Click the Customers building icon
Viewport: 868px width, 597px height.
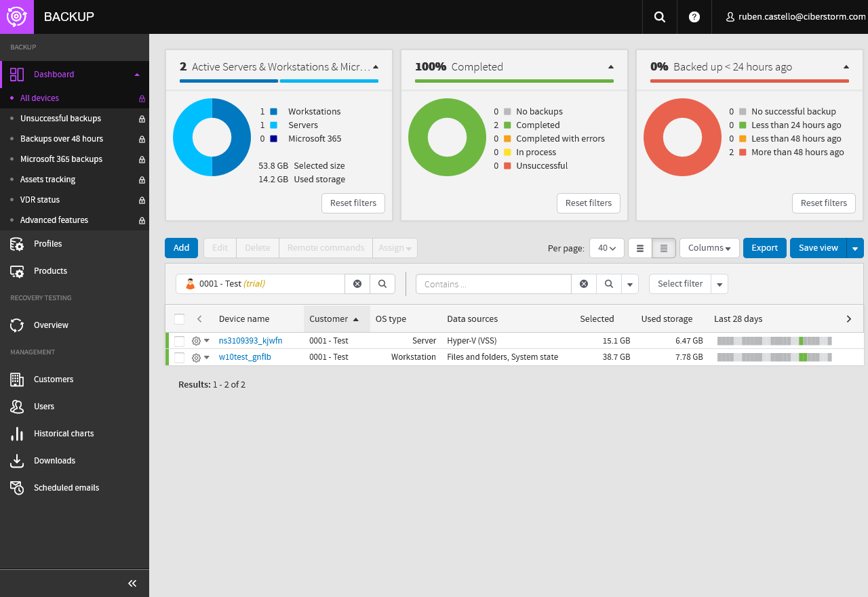pos(17,379)
